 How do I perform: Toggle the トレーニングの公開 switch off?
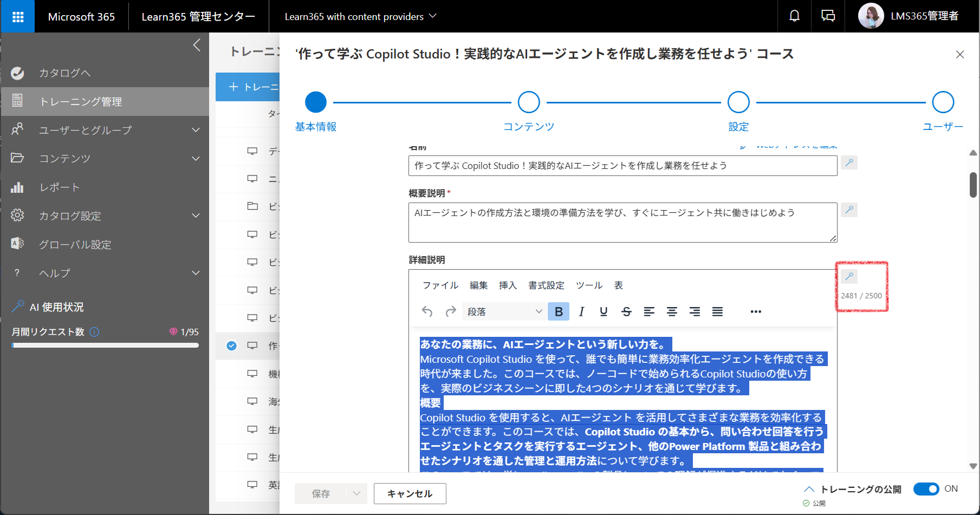pyautogui.click(x=926, y=489)
